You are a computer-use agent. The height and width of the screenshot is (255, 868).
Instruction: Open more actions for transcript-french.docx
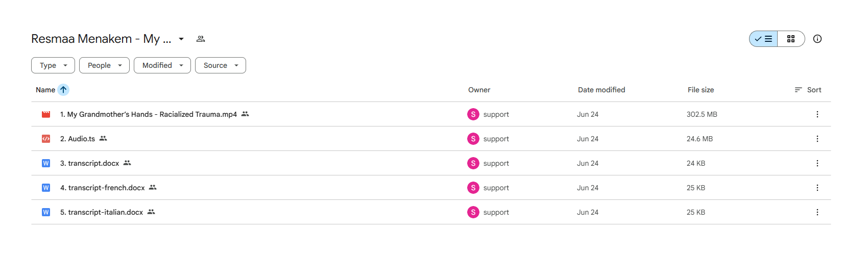coord(817,188)
